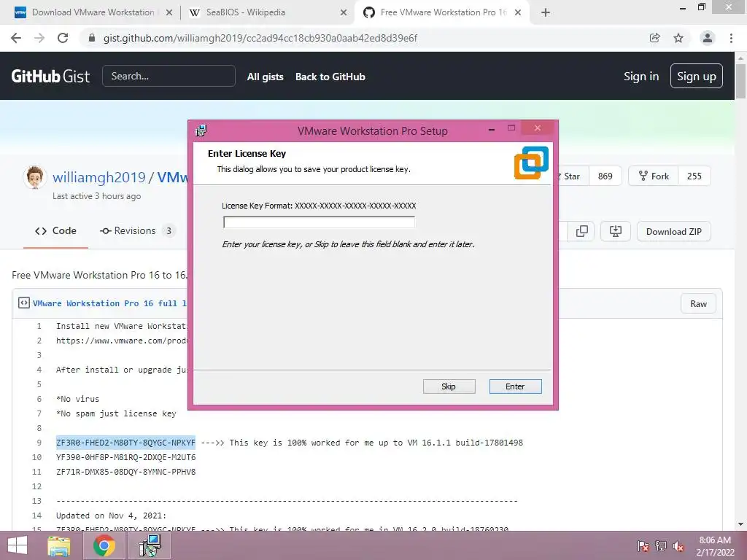This screenshot has height=560, width=747.
Task: Click the GitHub Gist search box
Action: pyautogui.click(x=169, y=76)
